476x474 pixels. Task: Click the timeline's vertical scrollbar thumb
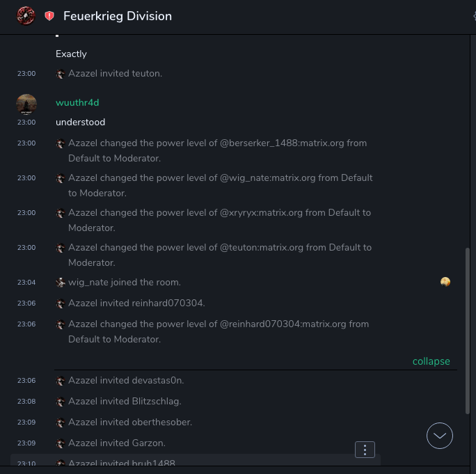(467, 331)
